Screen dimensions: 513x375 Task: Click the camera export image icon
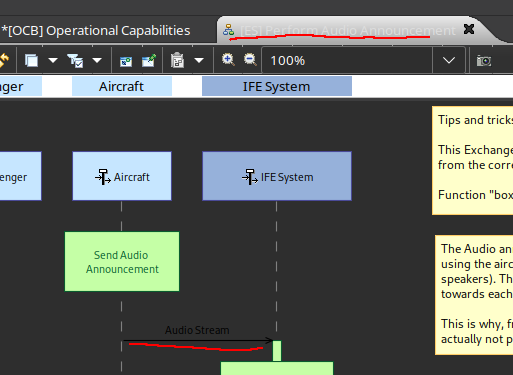pyautogui.click(x=484, y=61)
